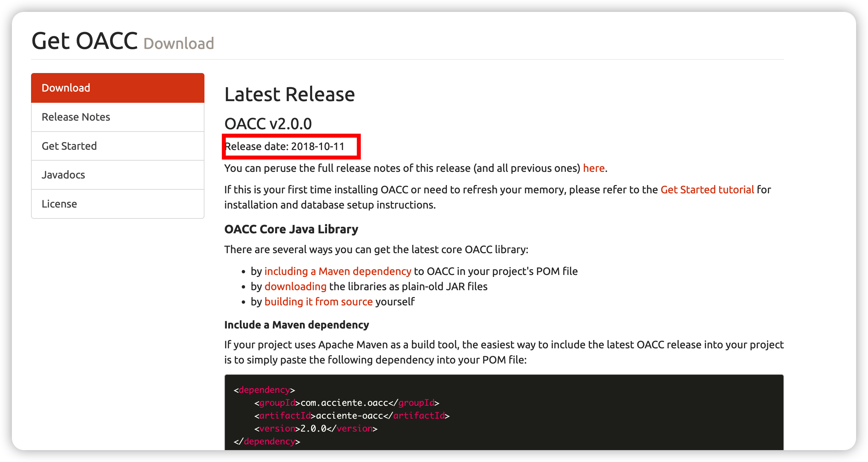The height and width of the screenshot is (462, 868).
Task: Click the 'Download' subtitle beside page title
Action: [x=179, y=44]
